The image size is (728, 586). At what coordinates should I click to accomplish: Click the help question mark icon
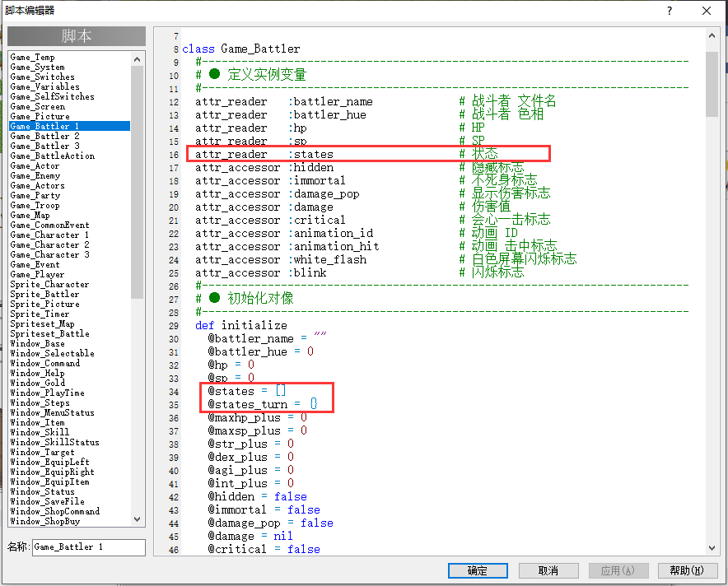(x=669, y=11)
